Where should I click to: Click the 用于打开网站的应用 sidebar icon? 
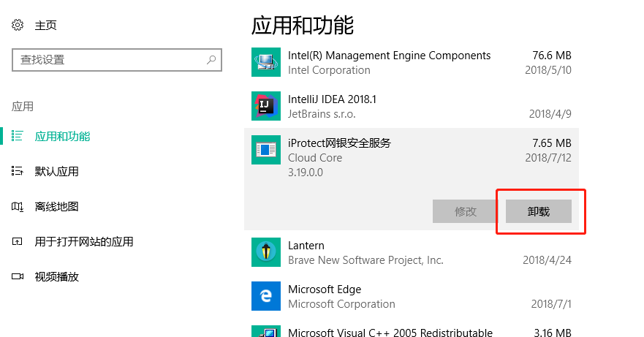pos(18,241)
